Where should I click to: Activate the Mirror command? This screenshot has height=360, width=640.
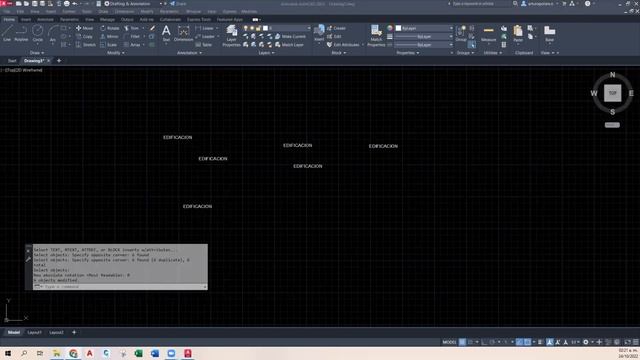109,36
